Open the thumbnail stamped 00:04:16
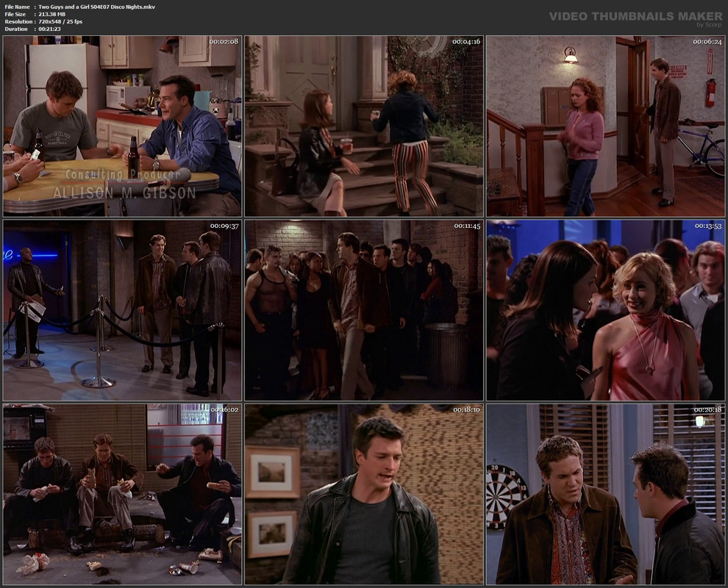 (364, 126)
